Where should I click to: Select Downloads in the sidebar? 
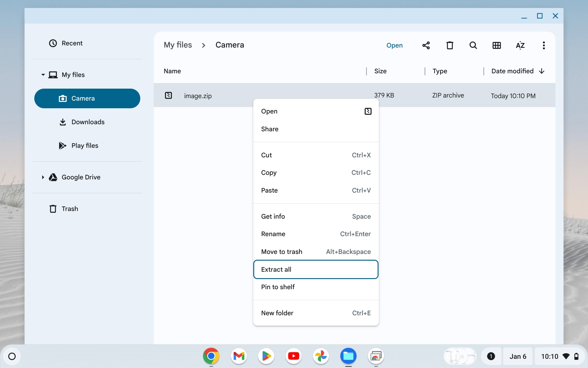tap(88, 122)
